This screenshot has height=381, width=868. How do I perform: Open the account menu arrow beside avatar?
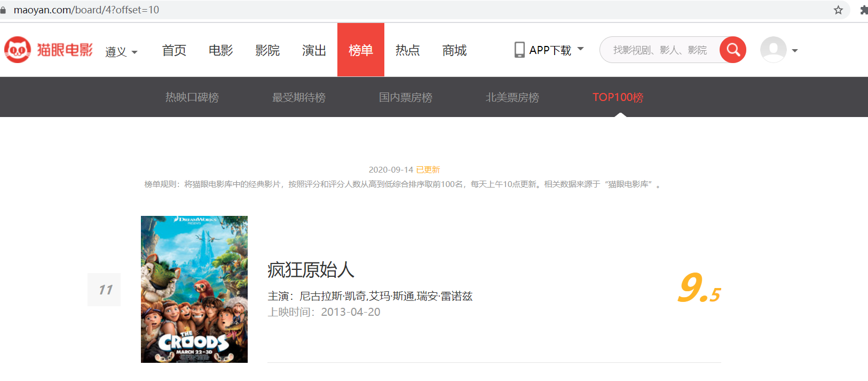pos(795,51)
